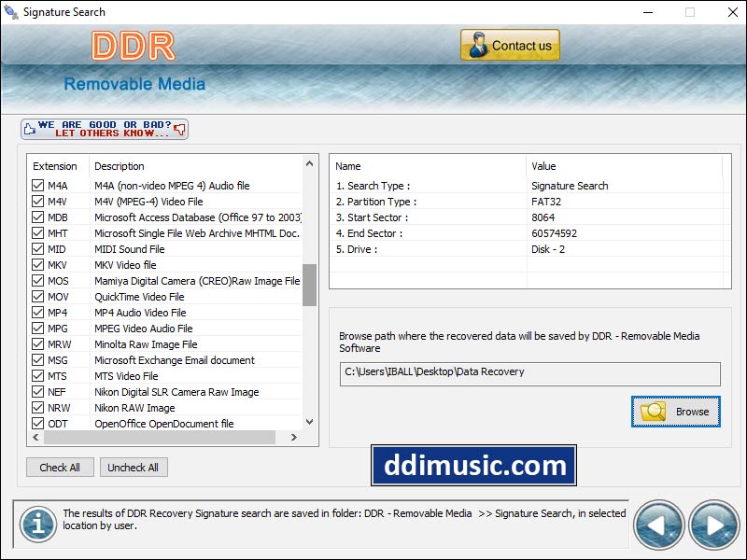Click the Check All button
Image resolution: width=747 pixels, height=560 pixels.
[60, 467]
